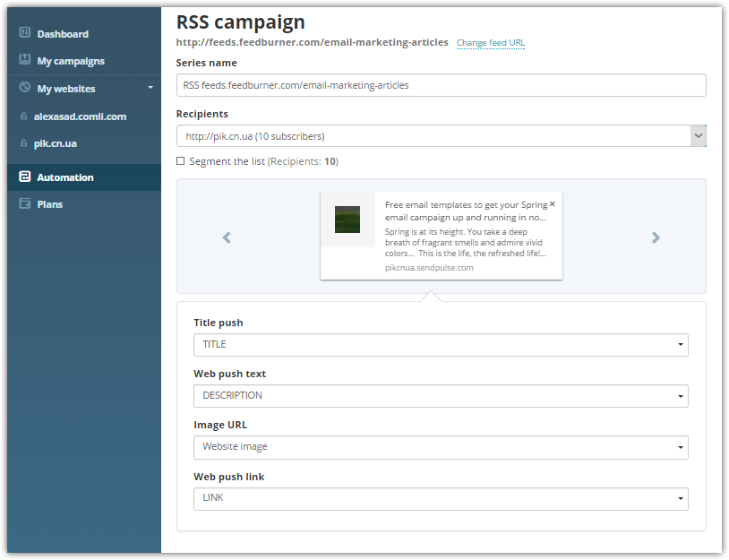Viewport: 729px width, 560px height.
Task: Open the Title push dropdown
Action: [441, 345]
